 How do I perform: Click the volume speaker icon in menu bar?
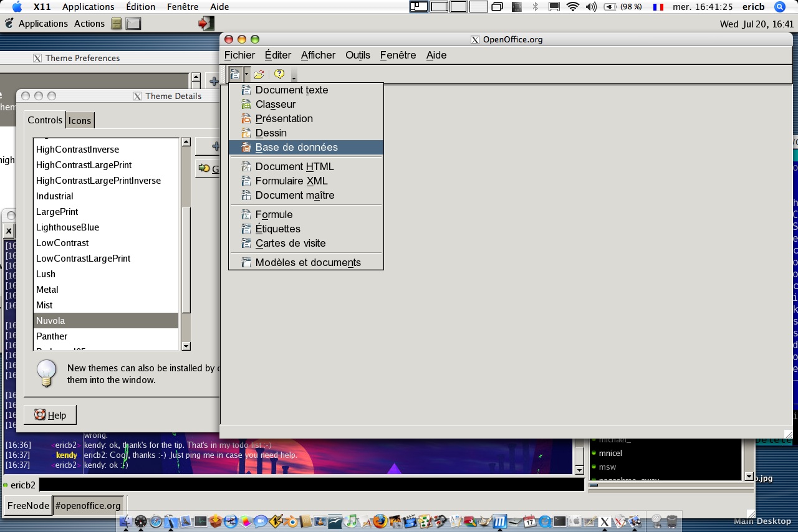tap(591, 7)
